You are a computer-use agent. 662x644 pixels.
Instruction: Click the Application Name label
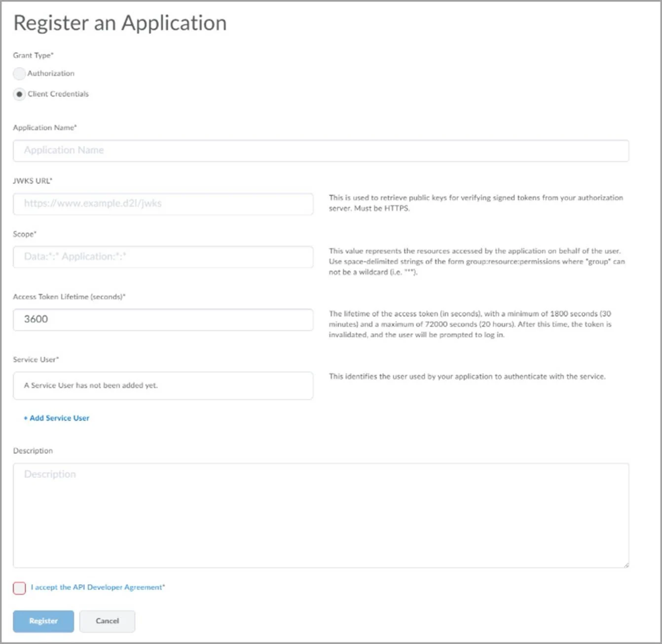click(45, 127)
